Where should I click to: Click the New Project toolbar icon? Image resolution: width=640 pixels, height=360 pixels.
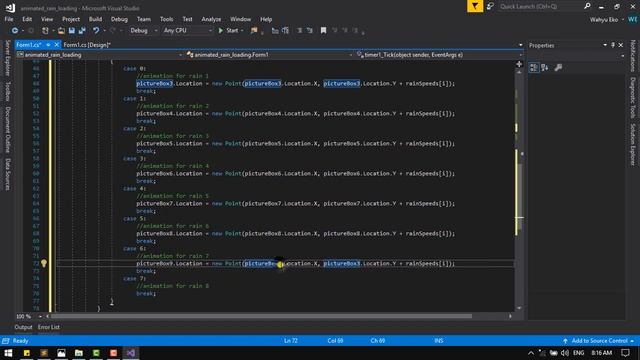pyautogui.click(x=45, y=31)
